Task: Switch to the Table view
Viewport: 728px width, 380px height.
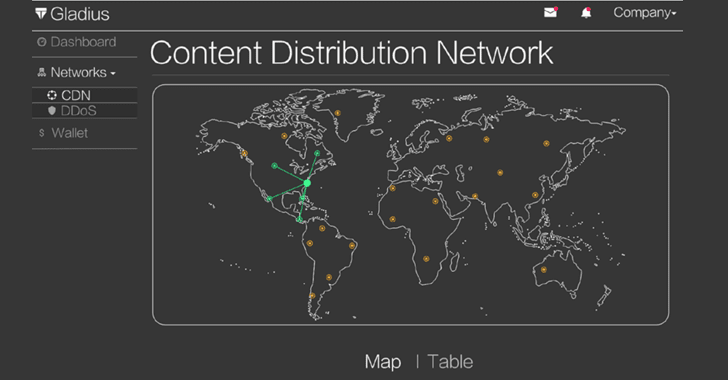Action: (450, 361)
